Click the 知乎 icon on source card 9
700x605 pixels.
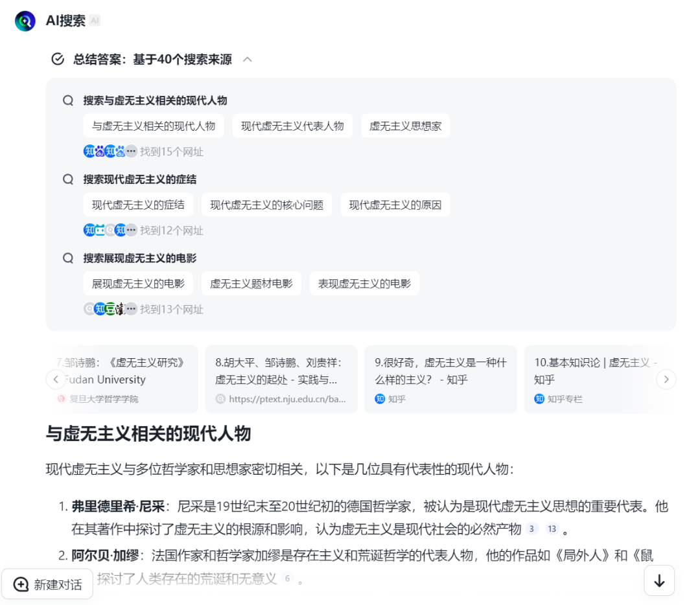pyautogui.click(x=380, y=399)
